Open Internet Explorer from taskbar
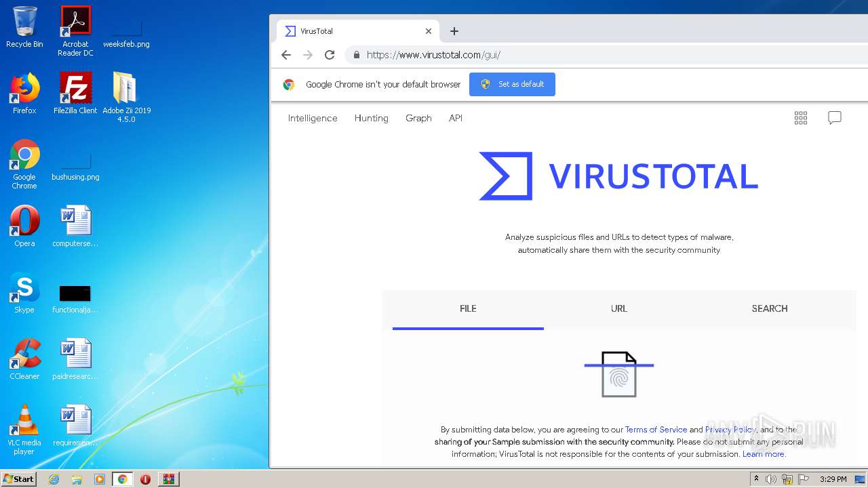The image size is (868, 488). click(54, 479)
